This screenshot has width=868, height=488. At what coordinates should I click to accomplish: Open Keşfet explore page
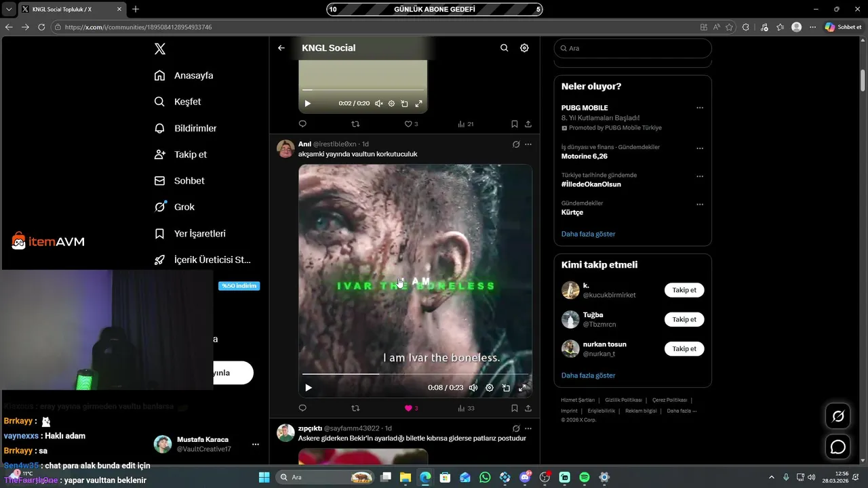coord(178,102)
